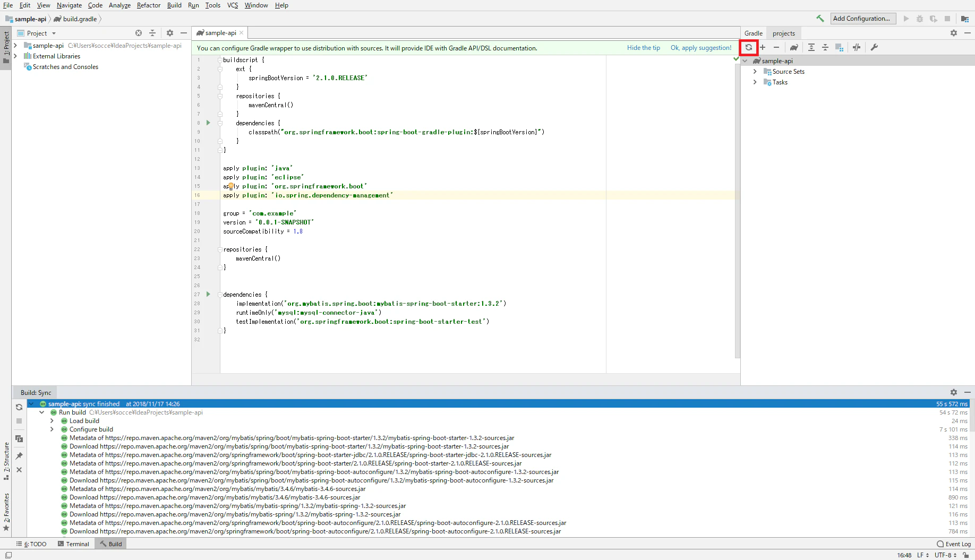Expand Configure build node in sync output
This screenshot has height=560, width=975.
pyautogui.click(x=52, y=429)
